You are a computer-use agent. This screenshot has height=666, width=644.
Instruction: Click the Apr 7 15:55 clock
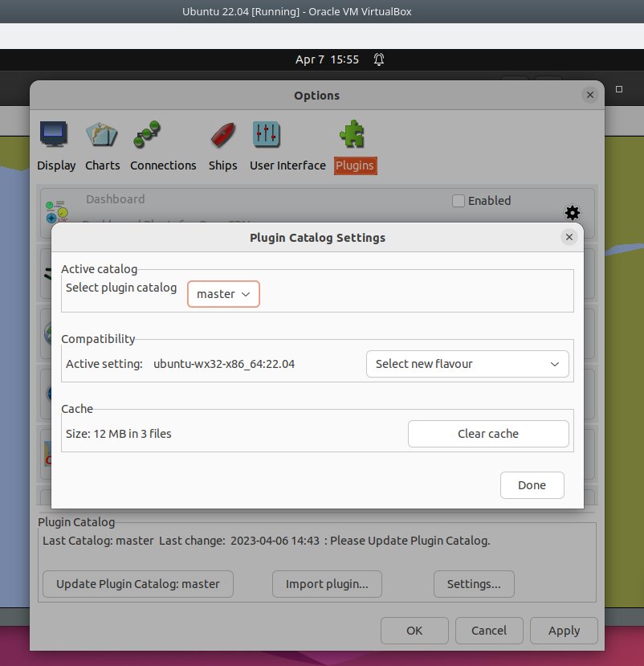327,59
